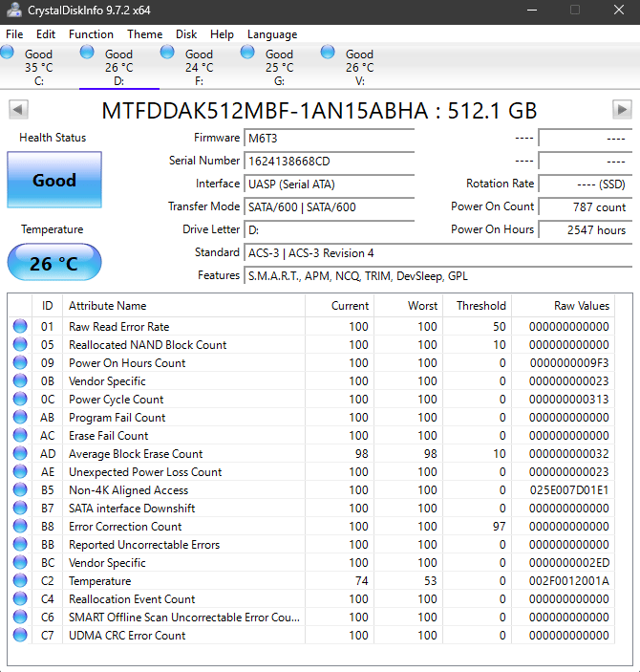Click status dot of SMART Offline Scan row
The height and width of the screenshot is (672, 640).
20,617
